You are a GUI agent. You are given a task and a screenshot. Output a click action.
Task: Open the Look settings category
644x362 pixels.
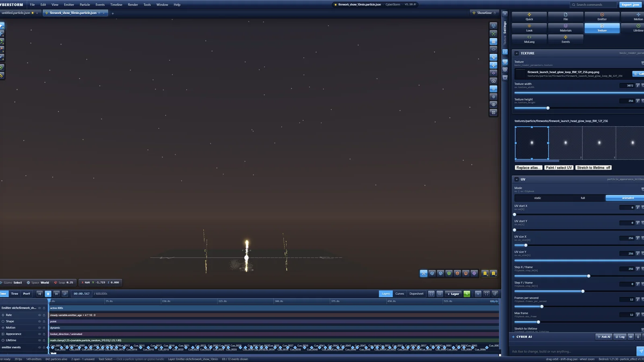tap(529, 28)
